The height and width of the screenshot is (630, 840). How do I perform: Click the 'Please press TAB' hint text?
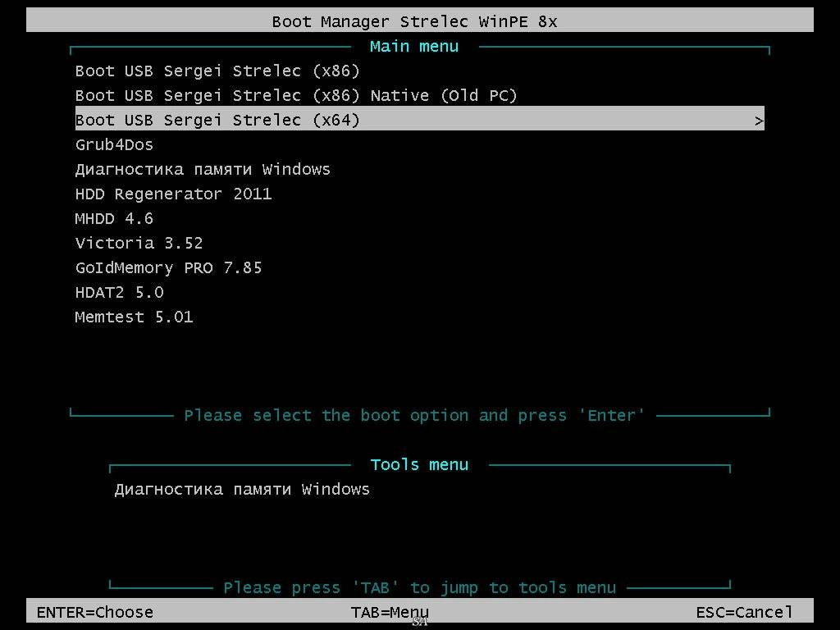[419, 587]
